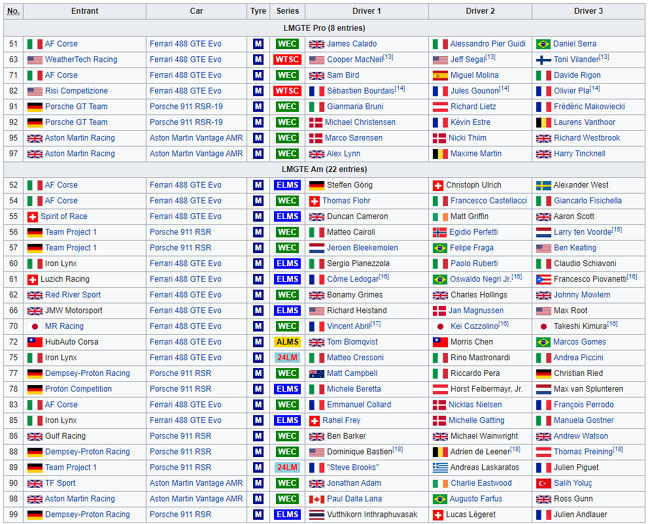The image size is (650, 524).
Task: Click the Thai flag beside Vutthikorn Inthraphuvasak
Action: point(317,514)
